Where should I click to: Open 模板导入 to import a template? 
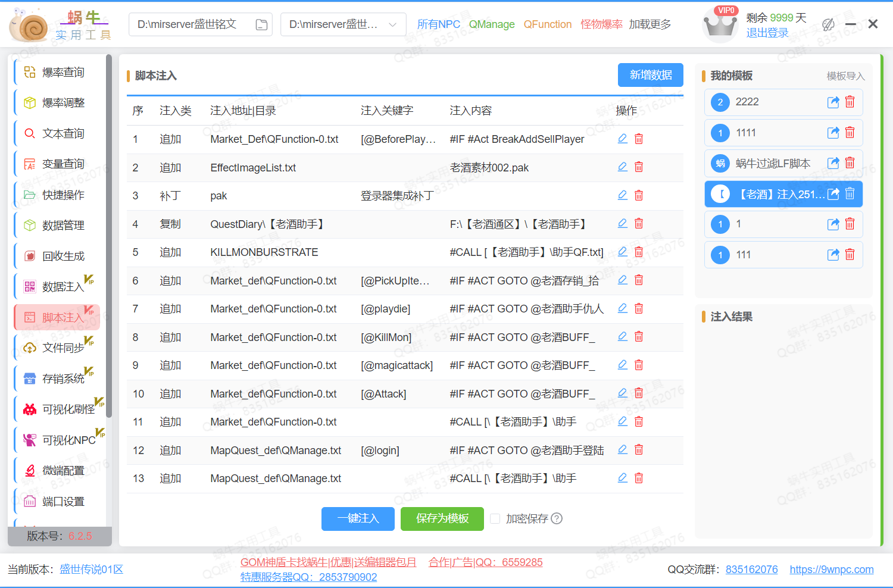pos(845,76)
